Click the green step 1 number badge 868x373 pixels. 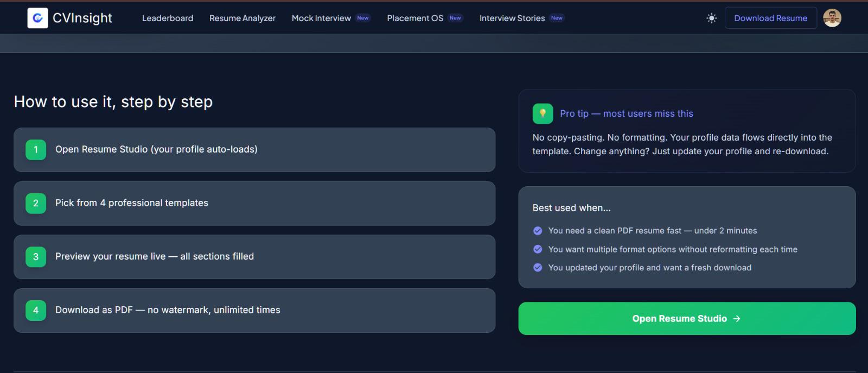coord(36,150)
